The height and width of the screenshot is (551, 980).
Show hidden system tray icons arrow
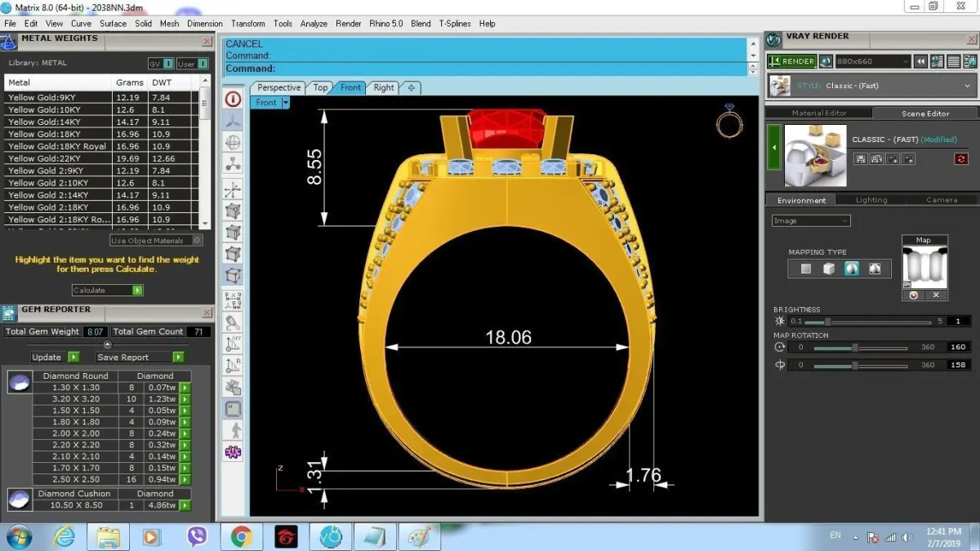pyautogui.click(x=854, y=538)
